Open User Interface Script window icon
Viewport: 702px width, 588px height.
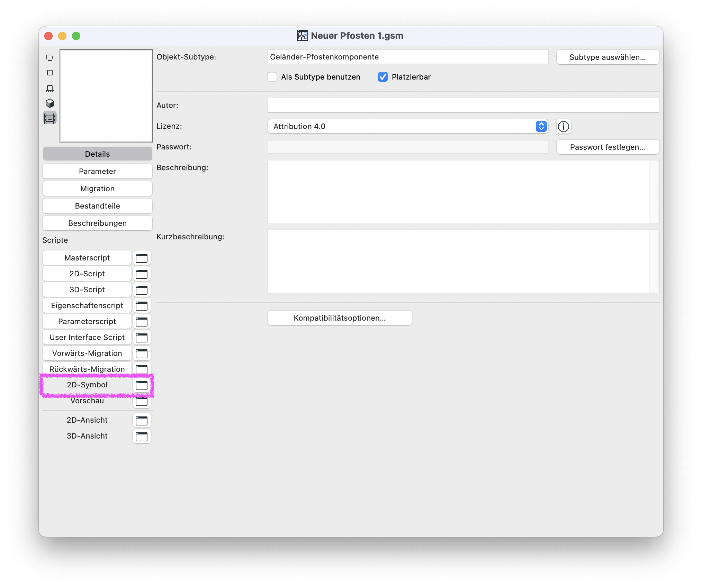point(142,338)
